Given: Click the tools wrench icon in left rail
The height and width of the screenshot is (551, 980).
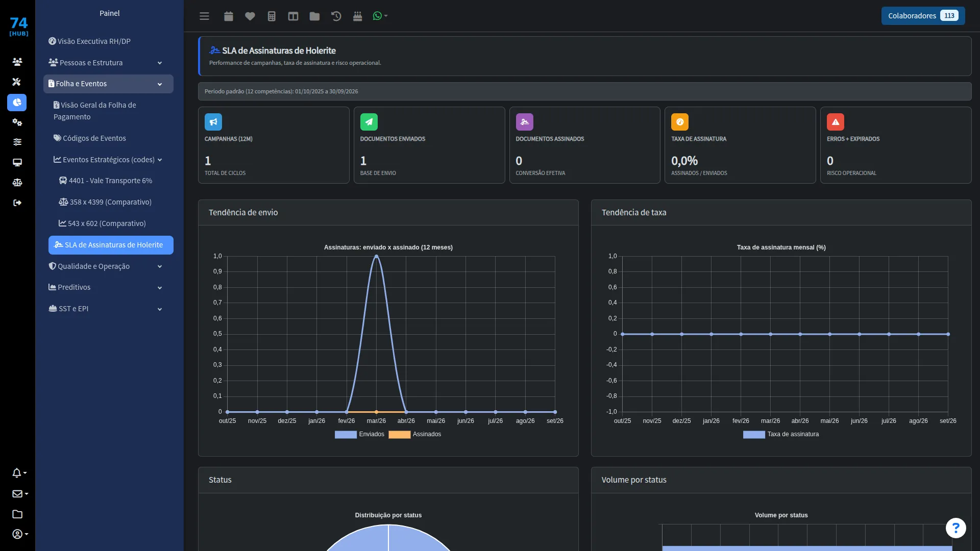Looking at the screenshot, I should (x=17, y=82).
